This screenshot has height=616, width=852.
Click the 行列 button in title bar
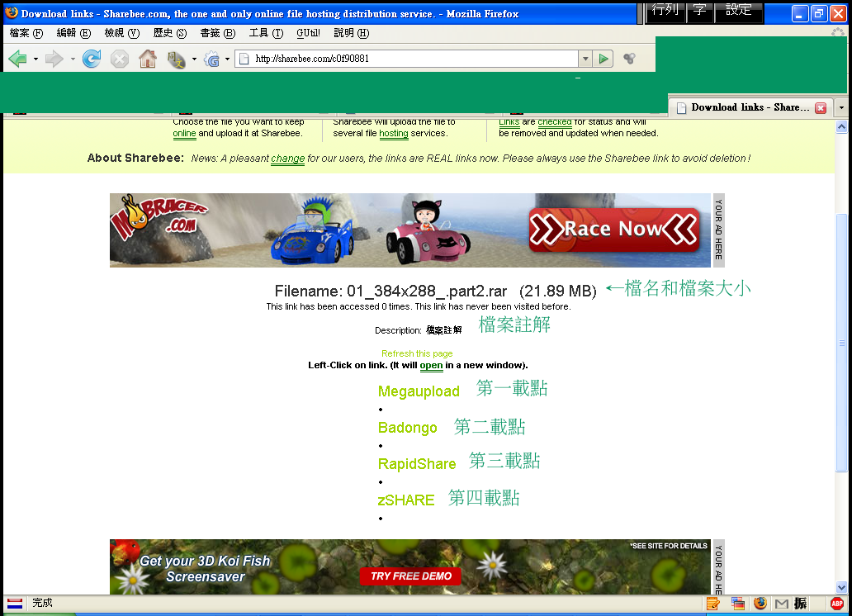click(665, 11)
